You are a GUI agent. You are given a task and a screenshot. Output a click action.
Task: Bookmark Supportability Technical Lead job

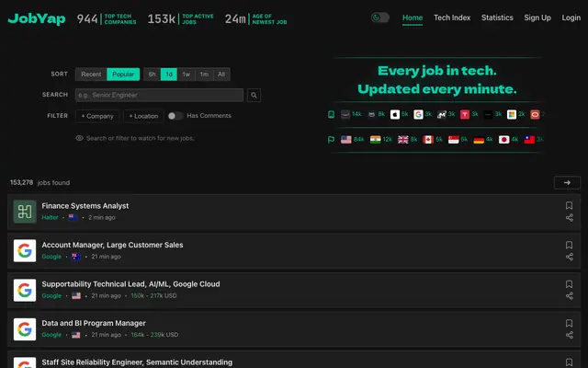point(569,284)
